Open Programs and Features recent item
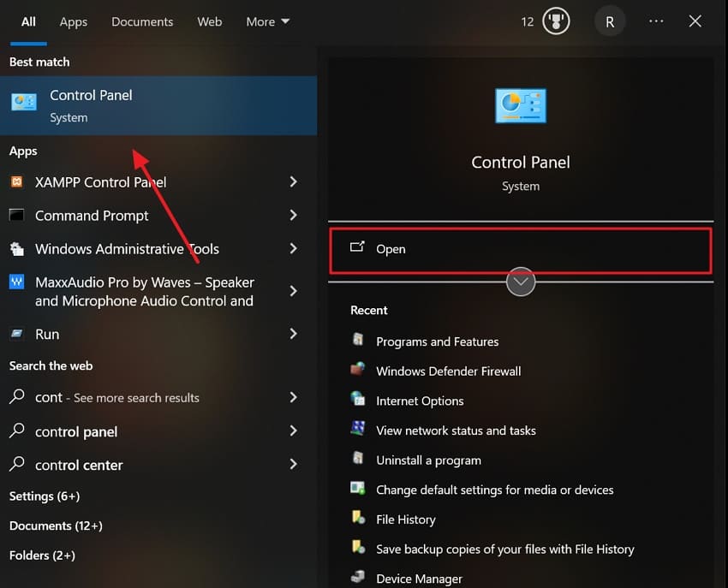This screenshot has width=728, height=588. click(x=438, y=342)
